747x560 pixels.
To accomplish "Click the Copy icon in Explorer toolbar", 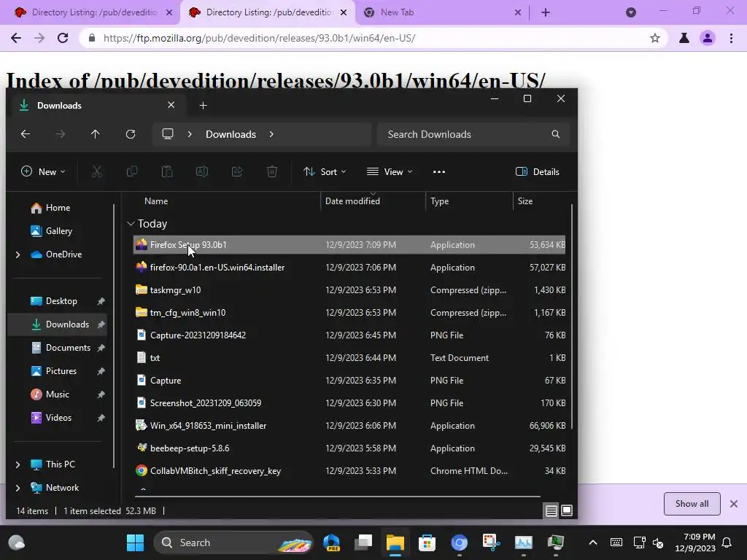I will (132, 171).
